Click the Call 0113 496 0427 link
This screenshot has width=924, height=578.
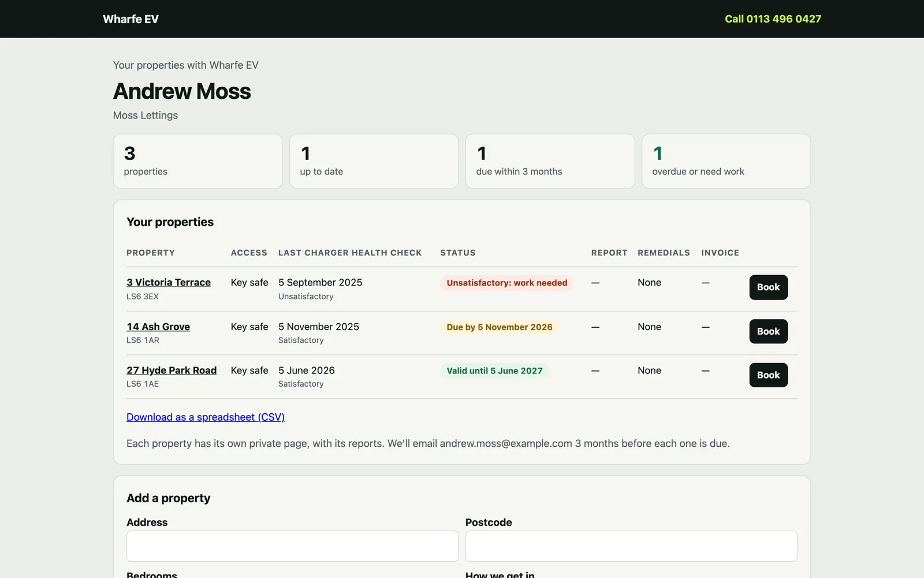773,19
